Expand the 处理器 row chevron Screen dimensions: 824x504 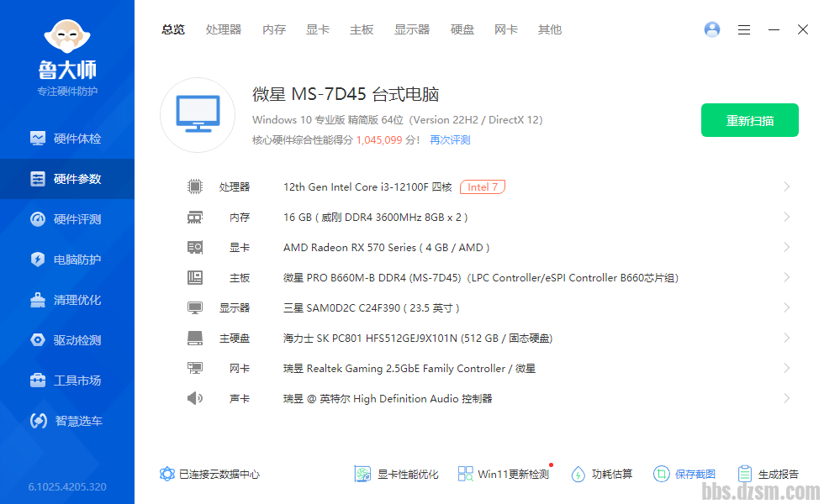point(786,186)
